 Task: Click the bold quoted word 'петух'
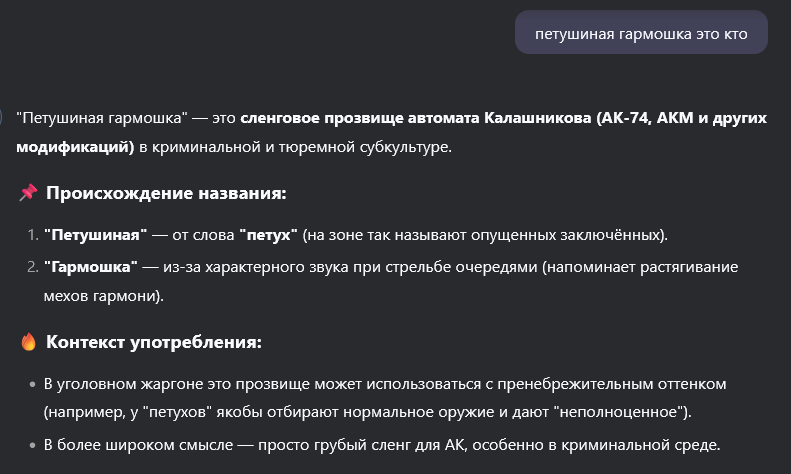268,235
